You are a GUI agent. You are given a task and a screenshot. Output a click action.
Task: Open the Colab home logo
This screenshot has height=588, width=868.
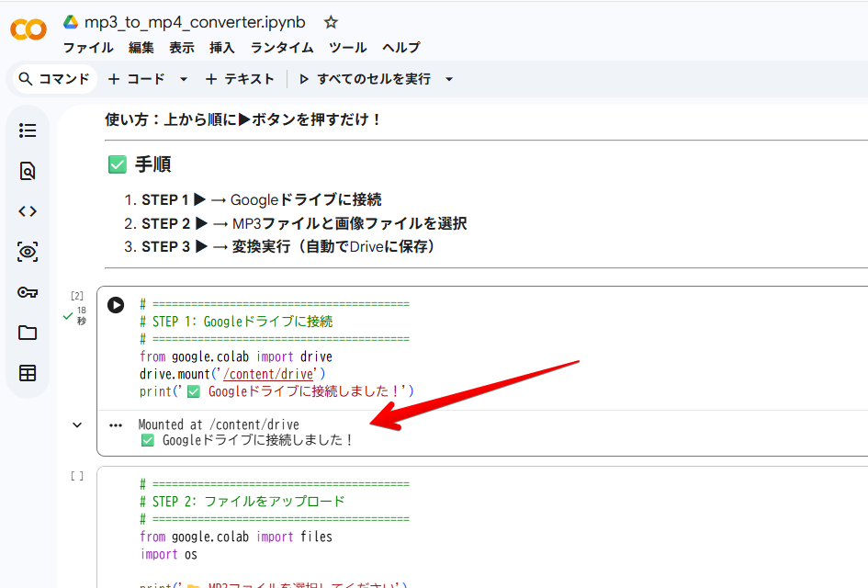click(28, 29)
